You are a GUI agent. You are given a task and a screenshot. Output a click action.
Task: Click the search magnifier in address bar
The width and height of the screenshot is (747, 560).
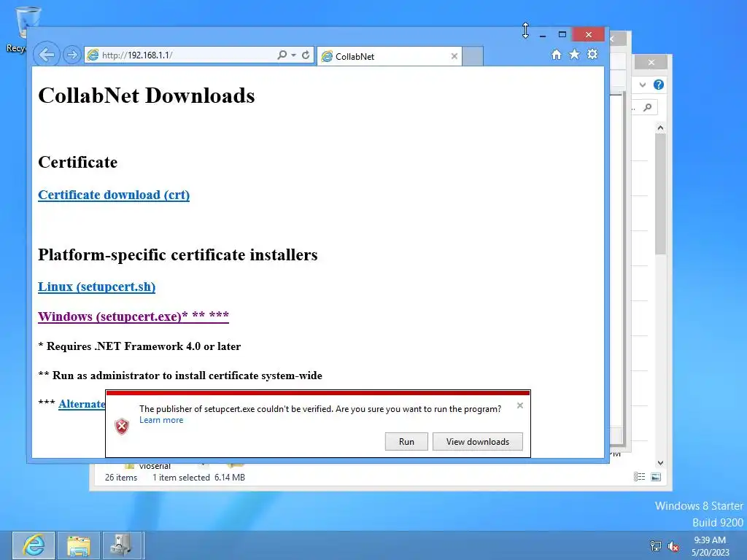click(282, 55)
